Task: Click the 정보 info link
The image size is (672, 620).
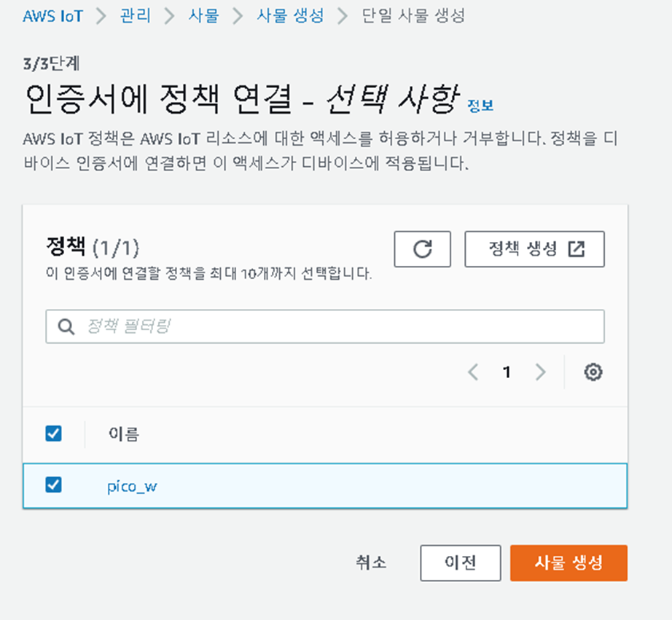Action: tap(480, 106)
